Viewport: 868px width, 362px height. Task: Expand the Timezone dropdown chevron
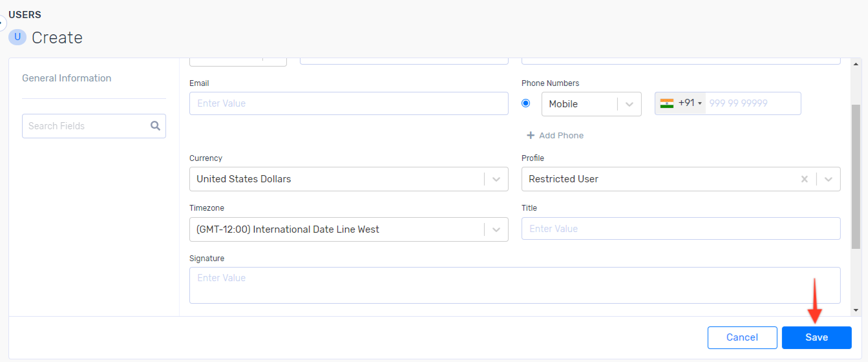(496, 229)
